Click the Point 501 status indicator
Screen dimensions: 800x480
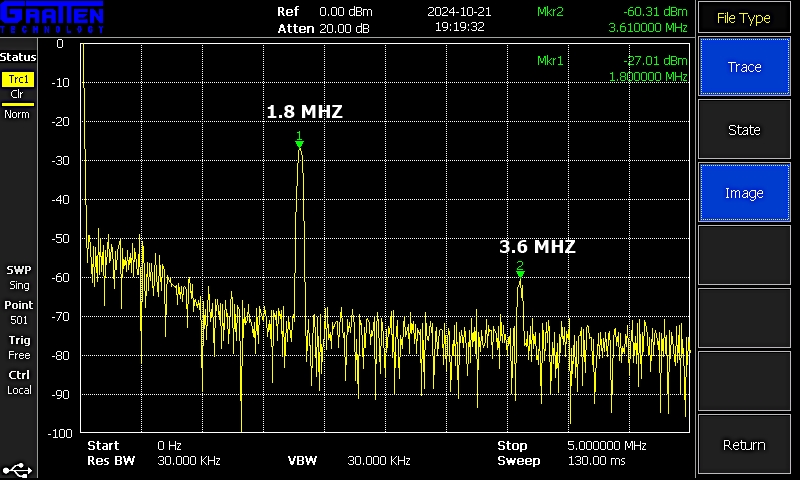[x=19, y=312]
